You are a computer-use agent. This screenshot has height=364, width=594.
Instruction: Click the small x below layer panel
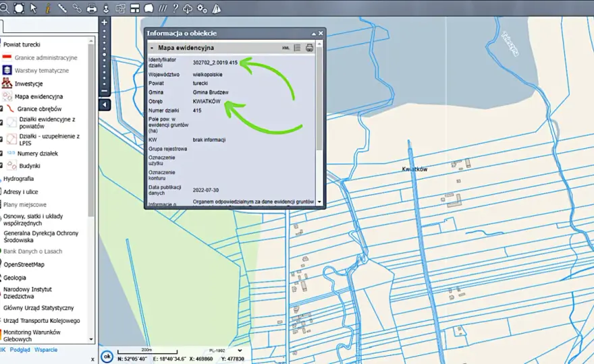(x=92, y=359)
